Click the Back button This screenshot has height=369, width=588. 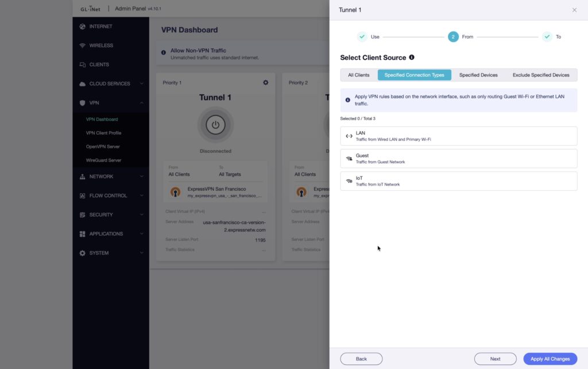point(361,359)
